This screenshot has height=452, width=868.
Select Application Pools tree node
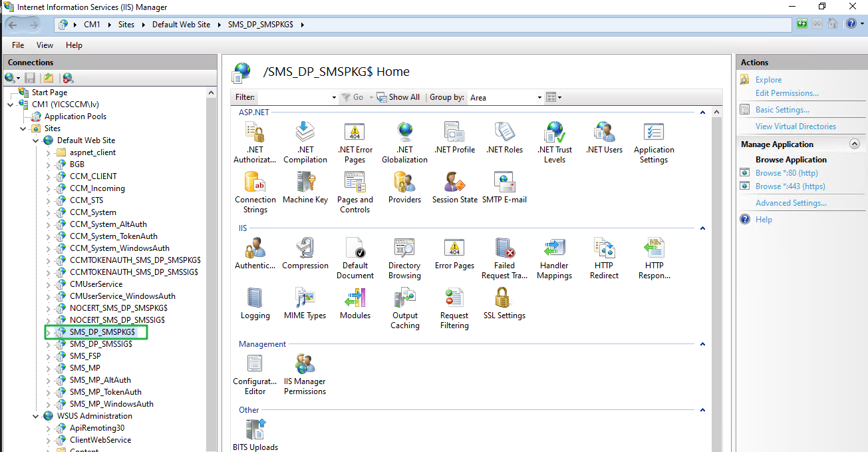point(75,116)
